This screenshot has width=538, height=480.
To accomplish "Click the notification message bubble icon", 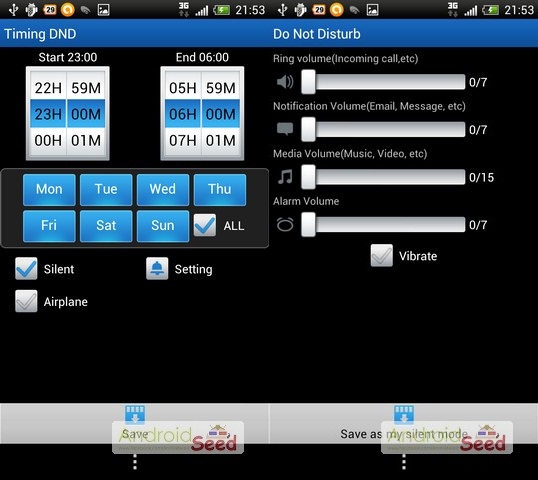I will (285, 129).
